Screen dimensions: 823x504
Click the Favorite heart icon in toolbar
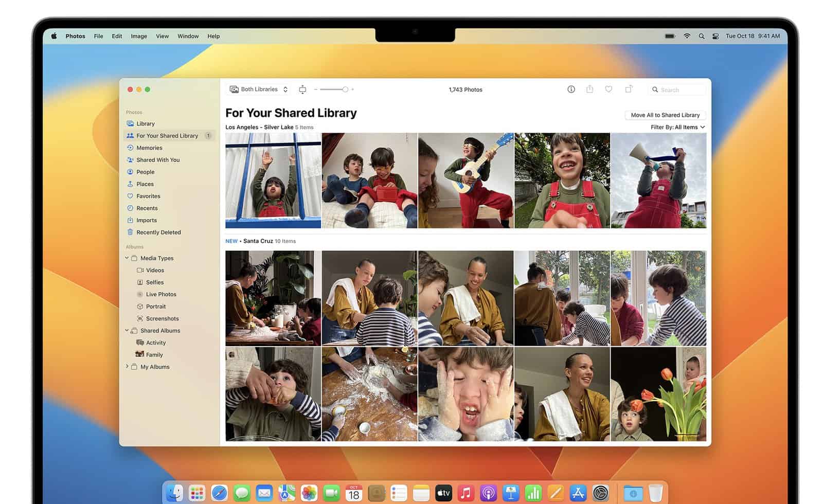[x=609, y=89]
